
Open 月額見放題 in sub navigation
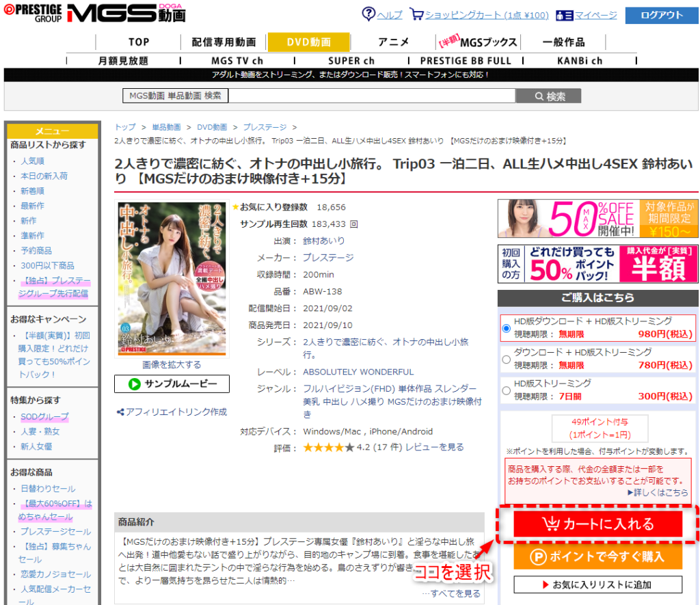(x=123, y=61)
